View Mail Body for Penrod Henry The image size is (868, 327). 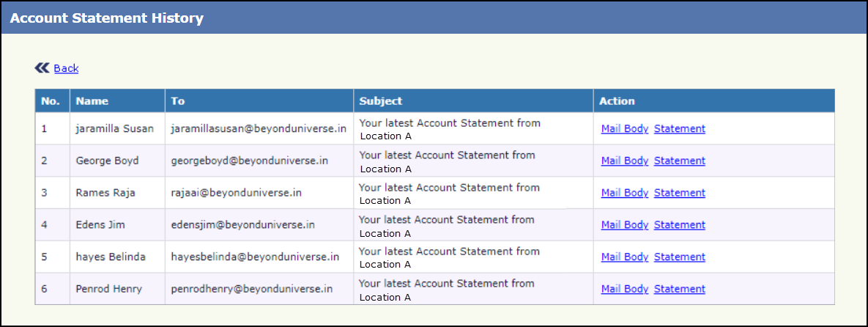point(624,289)
